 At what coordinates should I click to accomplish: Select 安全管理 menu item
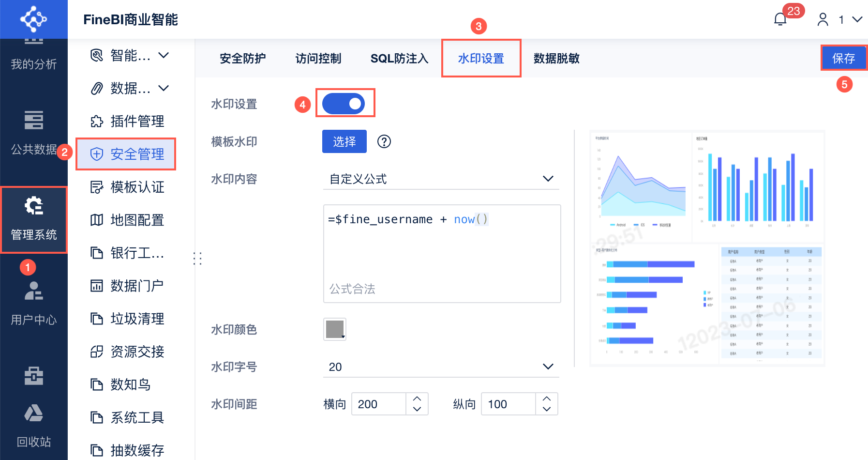[x=126, y=154]
